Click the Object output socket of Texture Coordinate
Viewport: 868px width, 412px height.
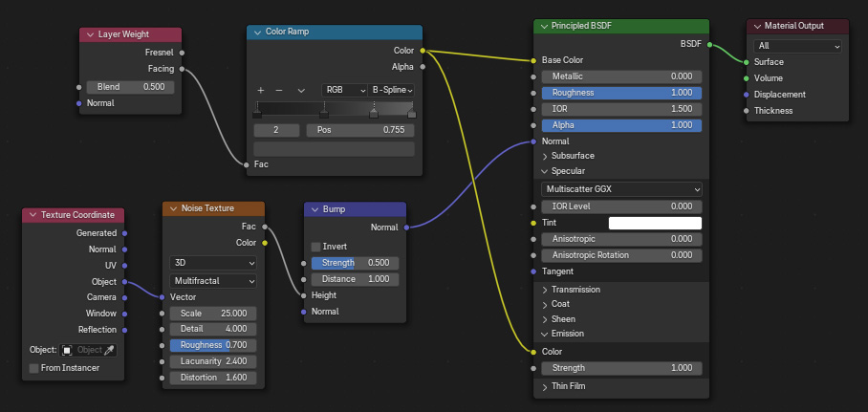point(124,282)
